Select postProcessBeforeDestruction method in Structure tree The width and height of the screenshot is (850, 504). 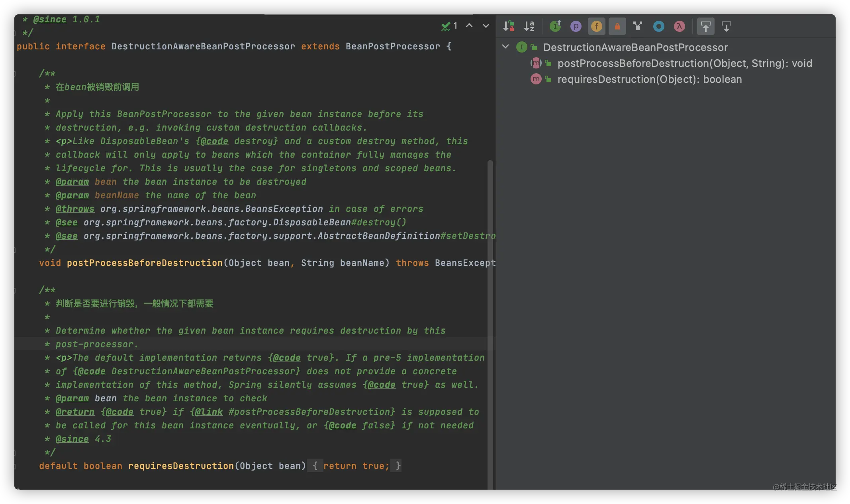pos(685,63)
